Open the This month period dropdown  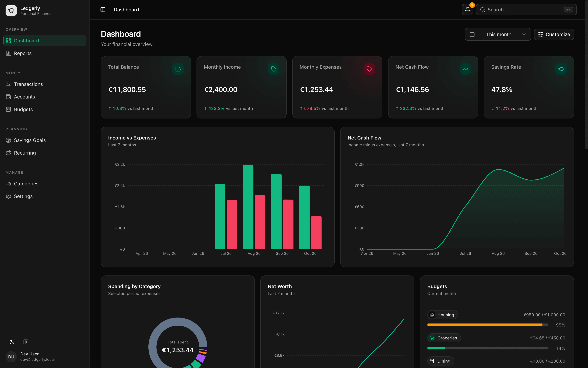(498, 34)
